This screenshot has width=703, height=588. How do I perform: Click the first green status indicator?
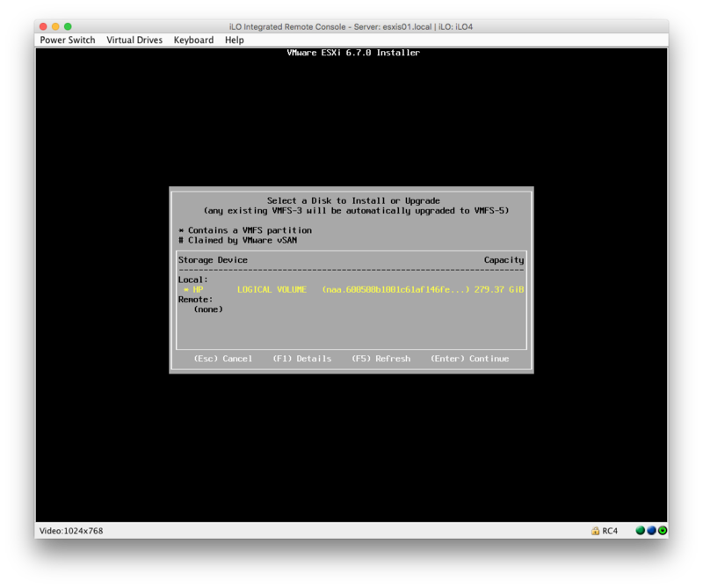pos(641,530)
